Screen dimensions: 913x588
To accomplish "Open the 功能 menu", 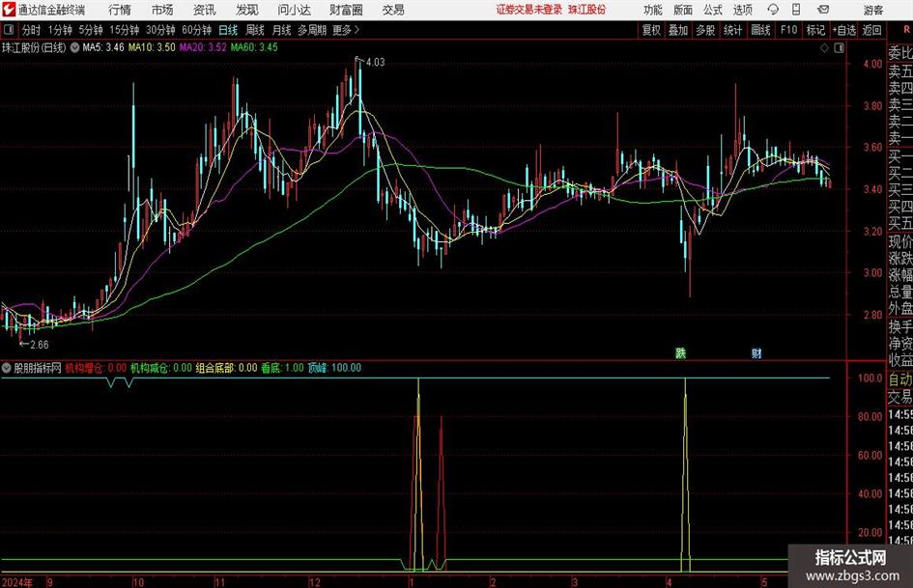I will tap(653, 10).
